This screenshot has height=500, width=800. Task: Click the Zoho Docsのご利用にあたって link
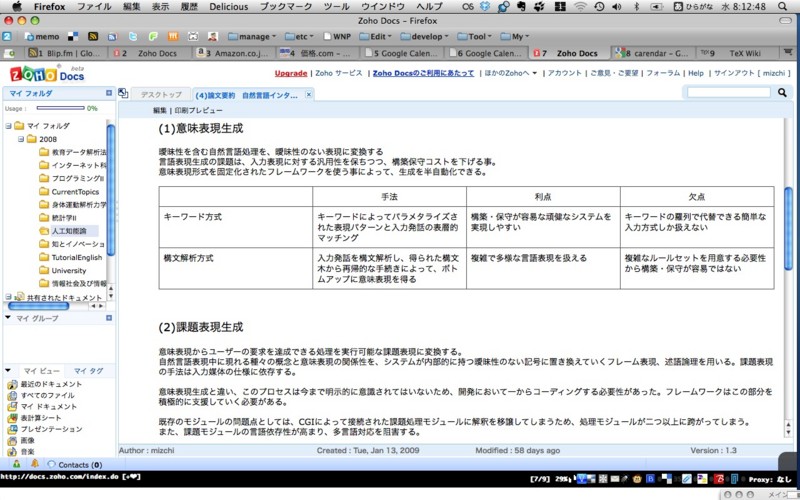[x=423, y=73]
